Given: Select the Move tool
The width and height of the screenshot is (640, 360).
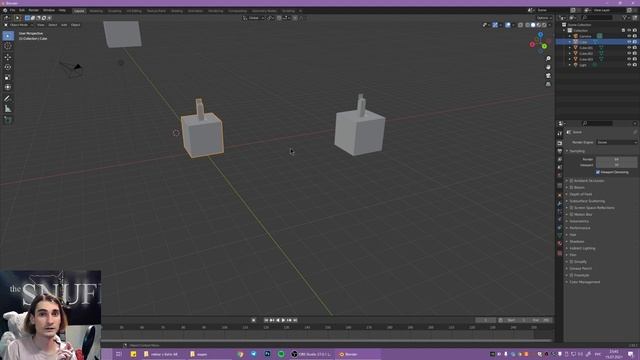Looking at the screenshot, I should point(8,57).
